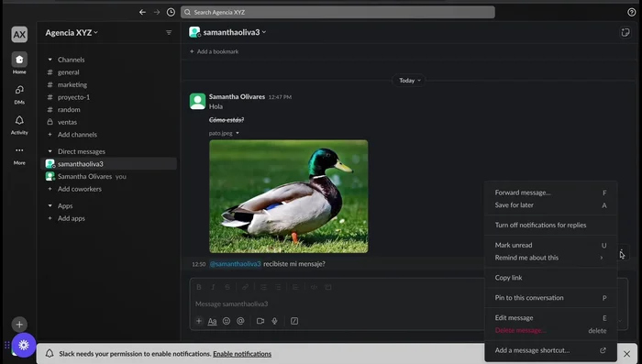The height and width of the screenshot is (364, 642).
Task: Click the @samanthaoliva3 mention link
Action: pos(235,264)
